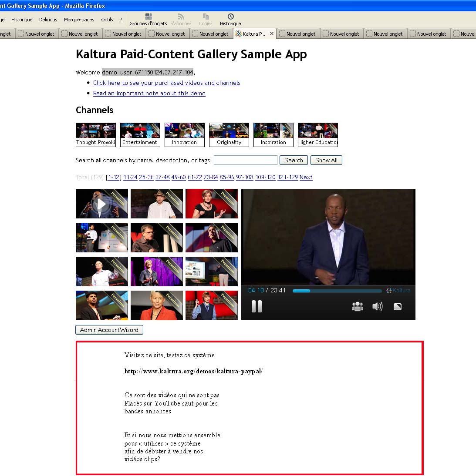Pause the video with the pause button
Image resolution: width=476 pixels, height=476 pixels.
pyautogui.click(x=257, y=307)
